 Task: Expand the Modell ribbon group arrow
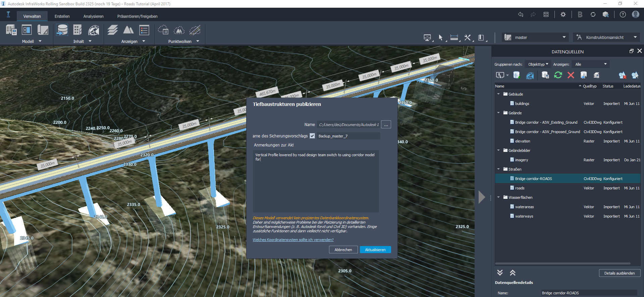coord(40,41)
